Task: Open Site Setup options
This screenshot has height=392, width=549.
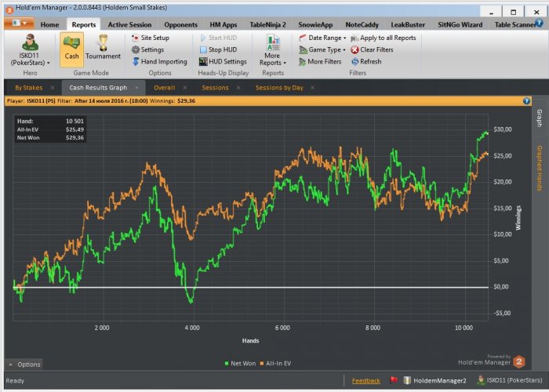Action: click(x=154, y=38)
